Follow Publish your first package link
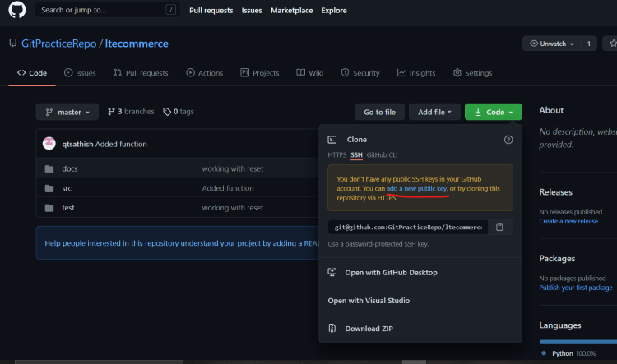 click(576, 288)
